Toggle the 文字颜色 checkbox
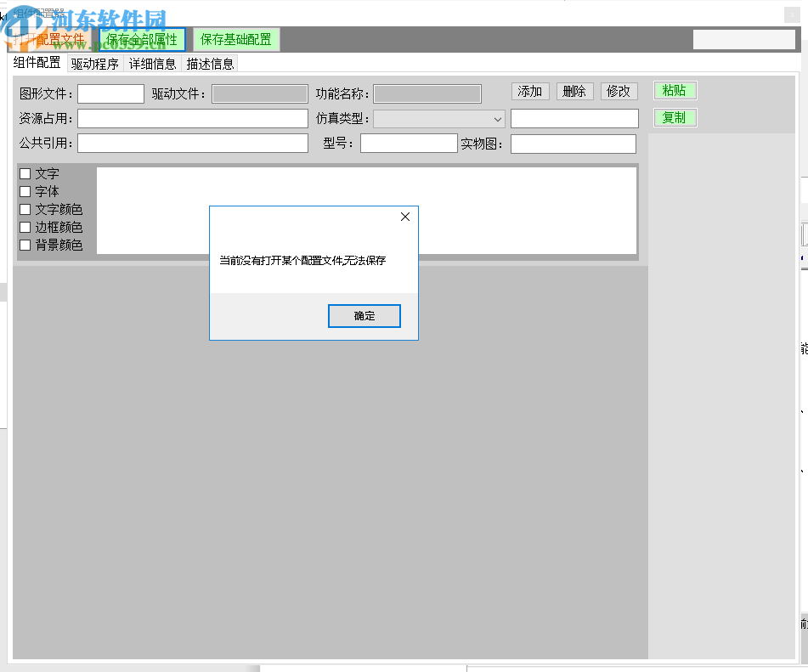The image size is (808, 672). click(x=25, y=209)
